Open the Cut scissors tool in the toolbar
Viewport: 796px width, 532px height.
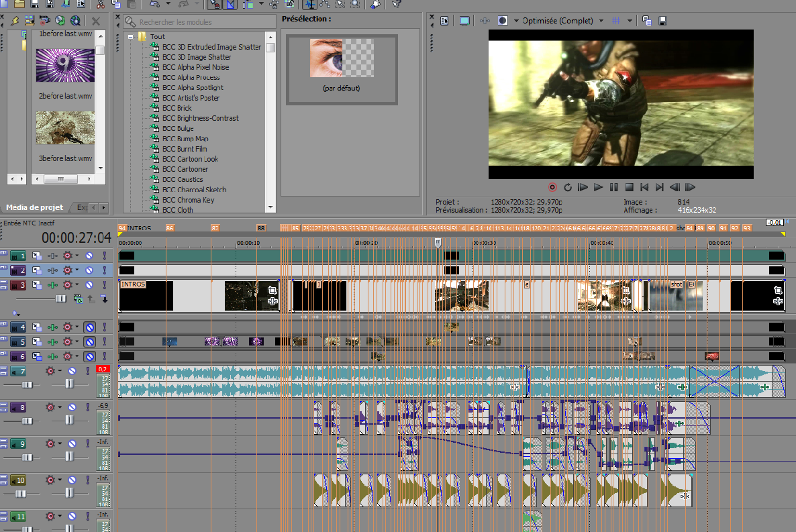coord(100,4)
